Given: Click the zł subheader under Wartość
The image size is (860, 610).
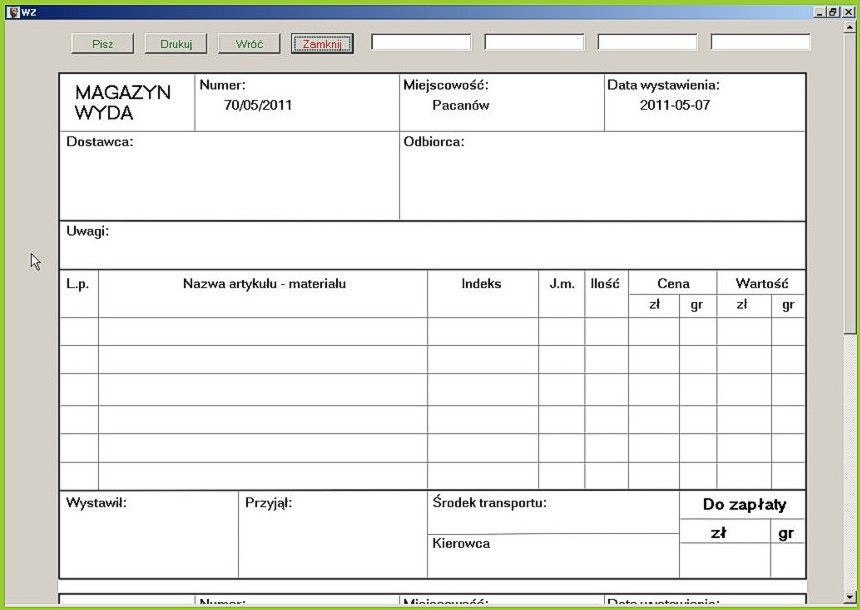Looking at the screenshot, I should coord(742,305).
